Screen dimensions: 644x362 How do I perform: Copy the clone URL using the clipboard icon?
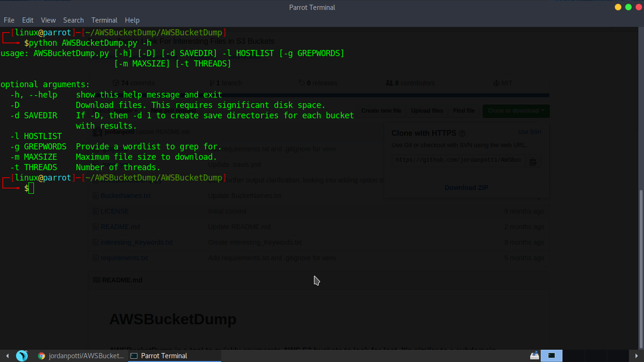point(533,161)
